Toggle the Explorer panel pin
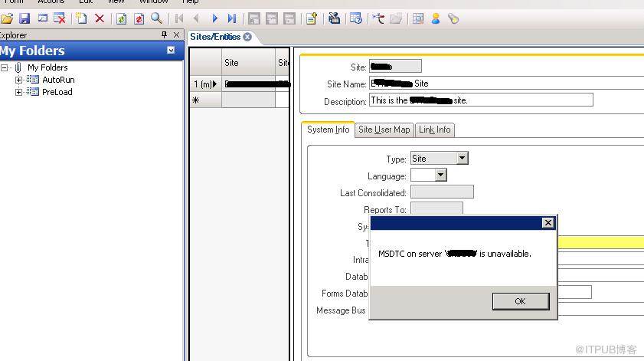 tap(165, 35)
